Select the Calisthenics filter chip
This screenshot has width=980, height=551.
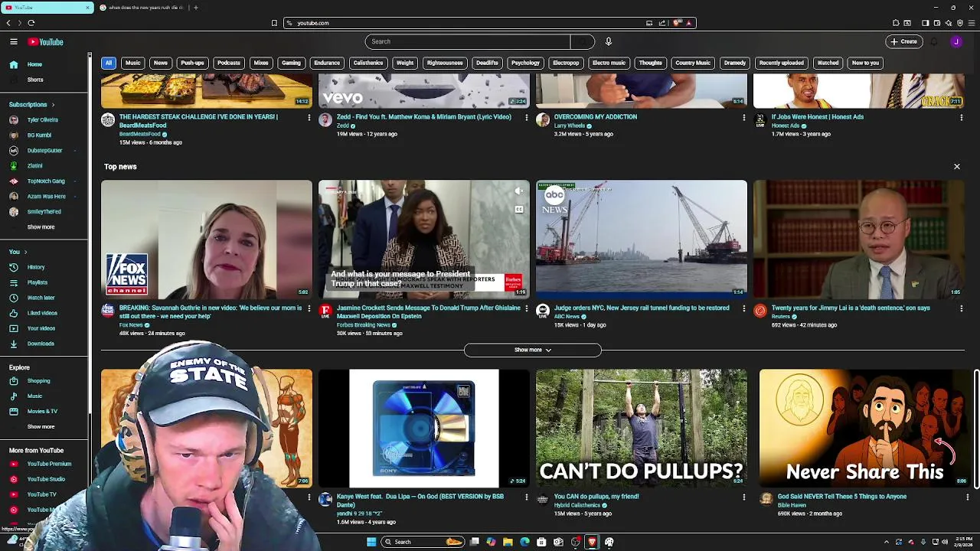click(x=368, y=63)
